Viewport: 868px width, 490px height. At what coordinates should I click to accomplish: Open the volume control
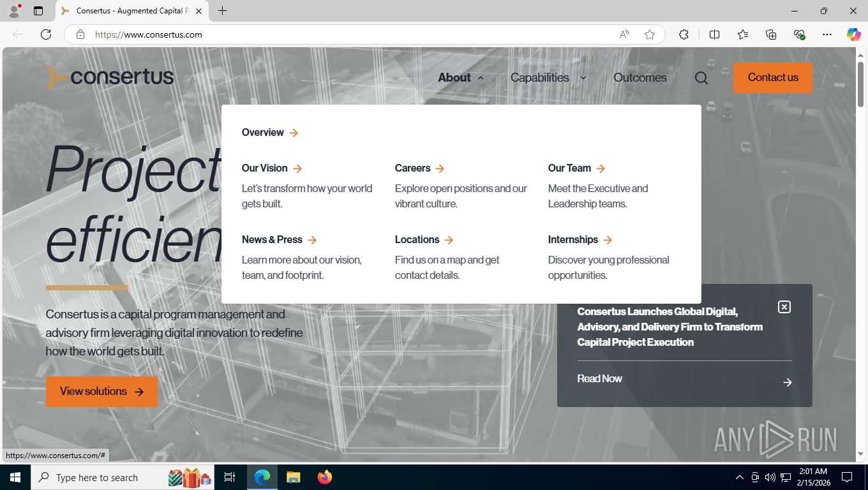[x=770, y=477]
